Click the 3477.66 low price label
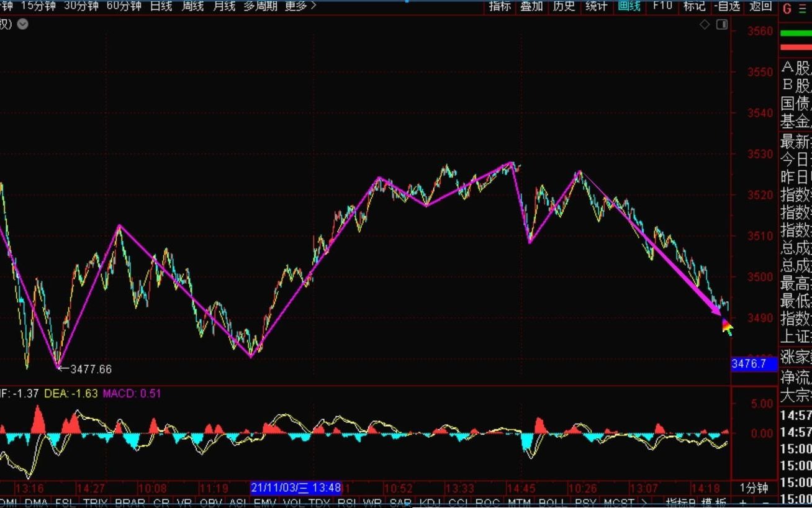The image size is (812, 508). pyautogui.click(x=91, y=369)
